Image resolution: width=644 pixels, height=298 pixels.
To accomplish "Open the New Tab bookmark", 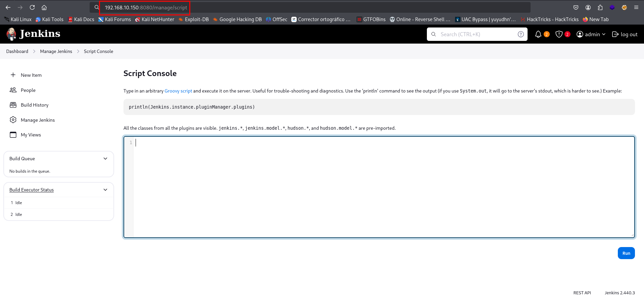I will point(596,19).
